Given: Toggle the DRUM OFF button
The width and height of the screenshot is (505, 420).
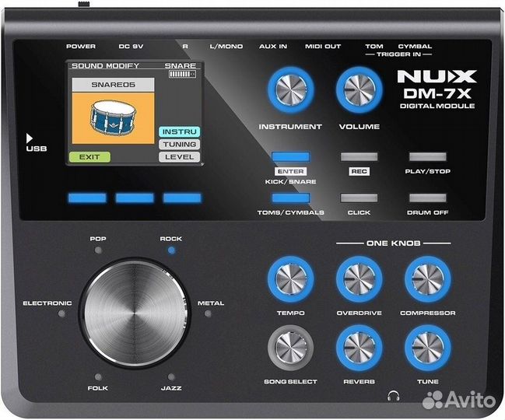Looking at the screenshot, I should tap(428, 198).
